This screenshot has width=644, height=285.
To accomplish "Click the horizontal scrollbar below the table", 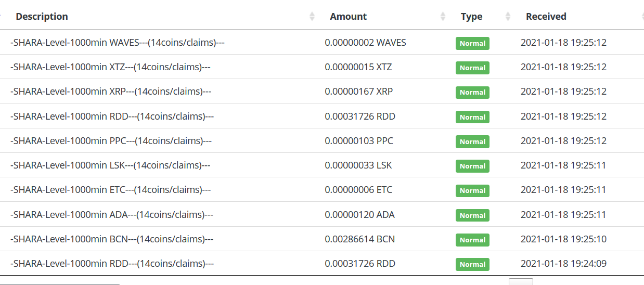I will point(60,284).
